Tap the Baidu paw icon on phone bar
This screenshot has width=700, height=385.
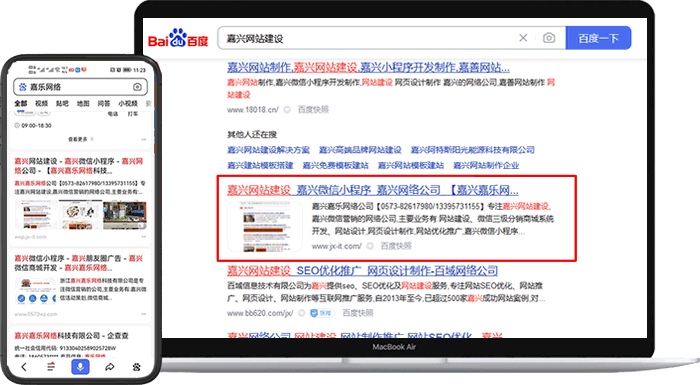click(137, 367)
